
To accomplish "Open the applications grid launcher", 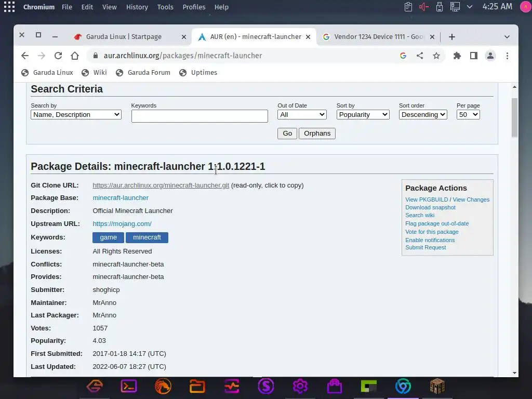I will pos(9,7).
